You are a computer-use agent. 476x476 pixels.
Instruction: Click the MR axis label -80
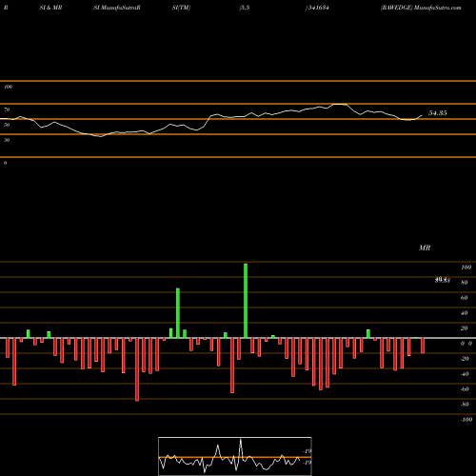[x=465, y=405]
